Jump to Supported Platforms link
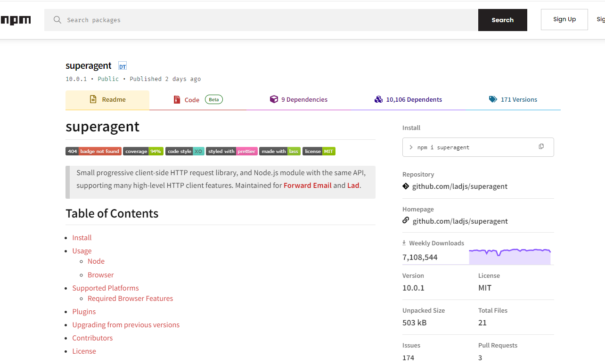The height and width of the screenshot is (364, 605). 106,288
